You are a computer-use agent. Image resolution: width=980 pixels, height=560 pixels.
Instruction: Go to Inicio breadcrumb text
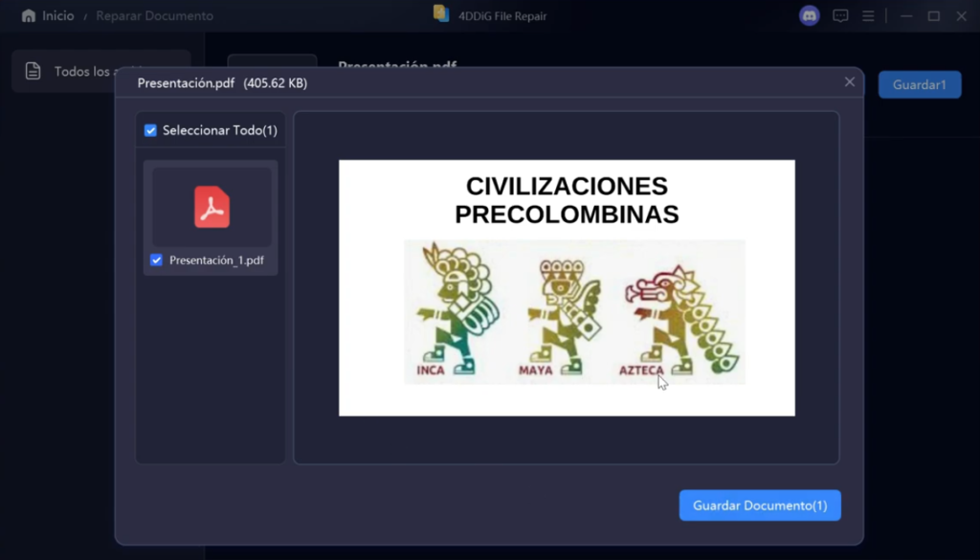(57, 16)
